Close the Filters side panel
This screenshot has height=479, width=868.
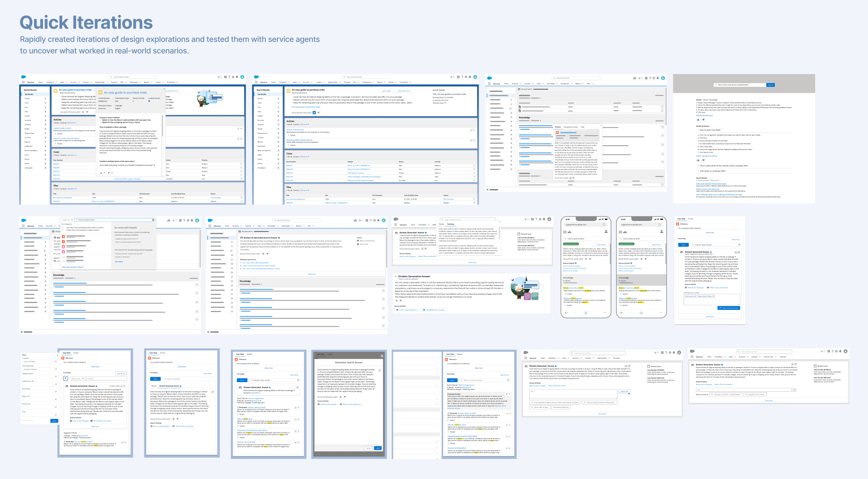(x=57, y=355)
